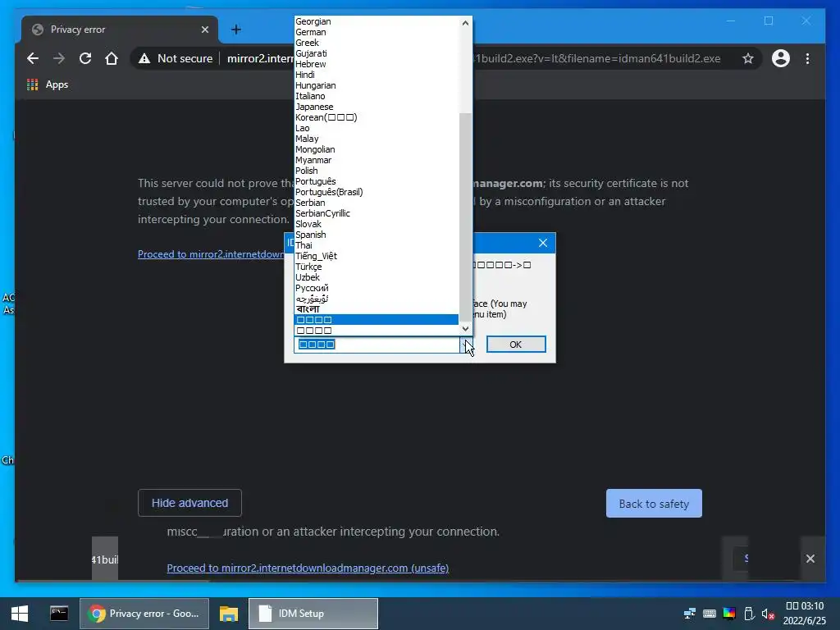Click the colorful display tray icon
Screen dimensions: 840x630
(x=729, y=614)
